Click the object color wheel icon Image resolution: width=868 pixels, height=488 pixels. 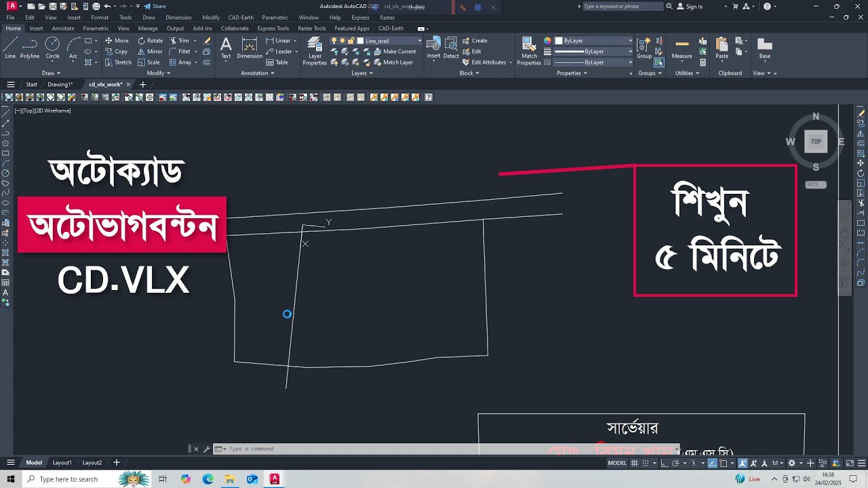[547, 41]
